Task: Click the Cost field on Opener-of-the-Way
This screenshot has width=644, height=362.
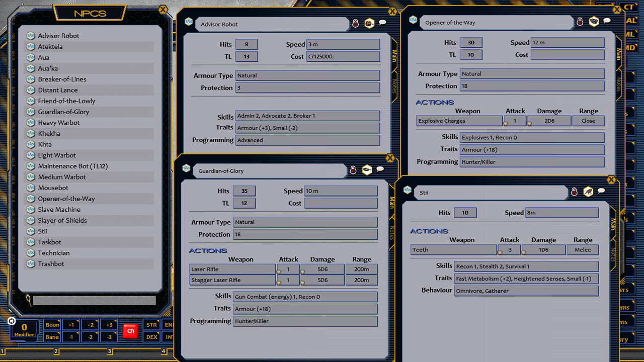Action: (x=568, y=54)
